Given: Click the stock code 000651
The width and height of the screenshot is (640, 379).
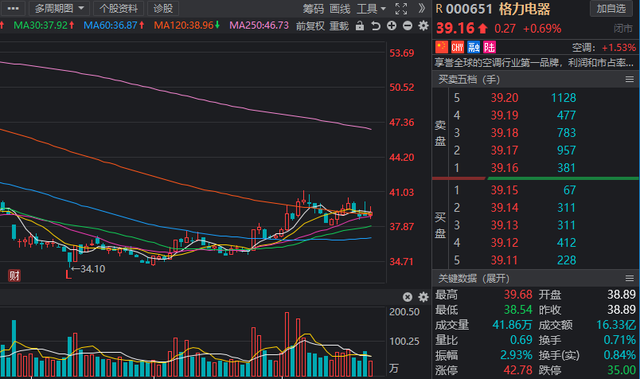Looking at the screenshot, I should pos(469,9).
